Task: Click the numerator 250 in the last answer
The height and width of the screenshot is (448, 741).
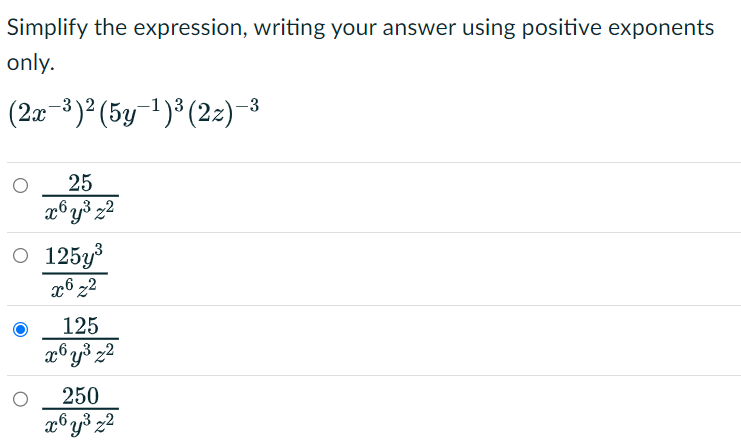Action: click(80, 396)
